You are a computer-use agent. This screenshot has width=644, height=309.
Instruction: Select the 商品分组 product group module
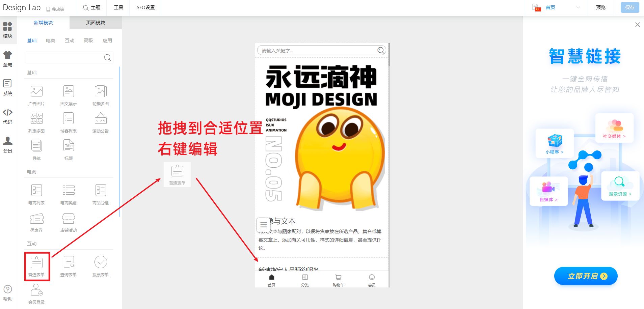tap(101, 195)
